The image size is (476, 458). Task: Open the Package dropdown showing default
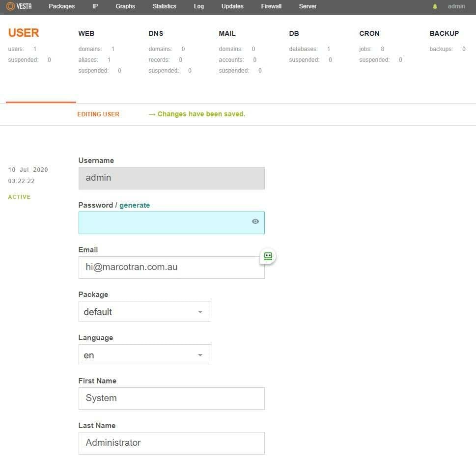tap(144, 311)
